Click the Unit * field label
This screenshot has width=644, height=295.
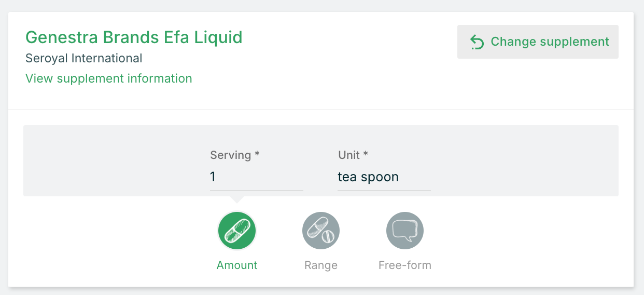pos(353,155)
